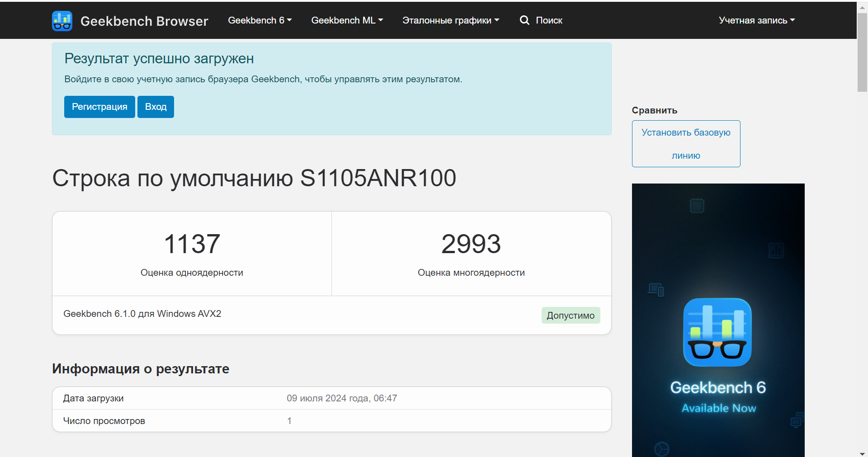Click the Вход login button

156,107
